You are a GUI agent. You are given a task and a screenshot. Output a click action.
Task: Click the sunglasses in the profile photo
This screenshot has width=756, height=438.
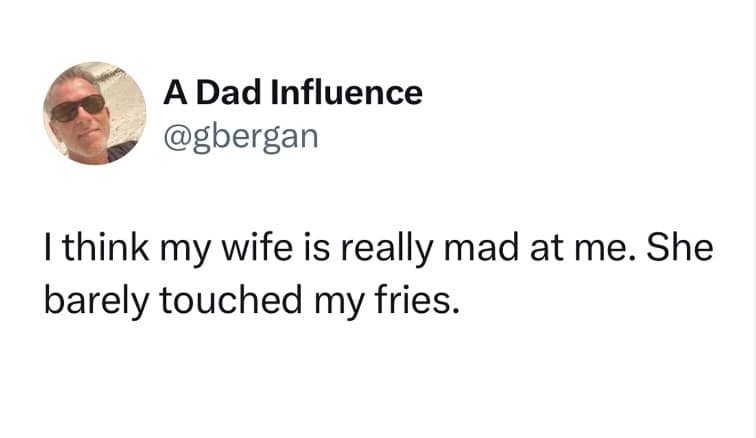pos(77,106)
